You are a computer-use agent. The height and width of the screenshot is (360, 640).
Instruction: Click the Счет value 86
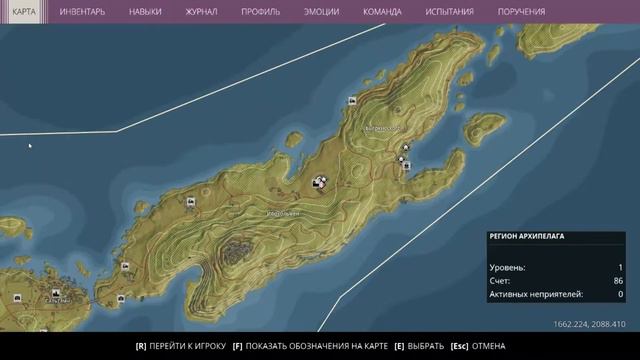coord(618,281)
